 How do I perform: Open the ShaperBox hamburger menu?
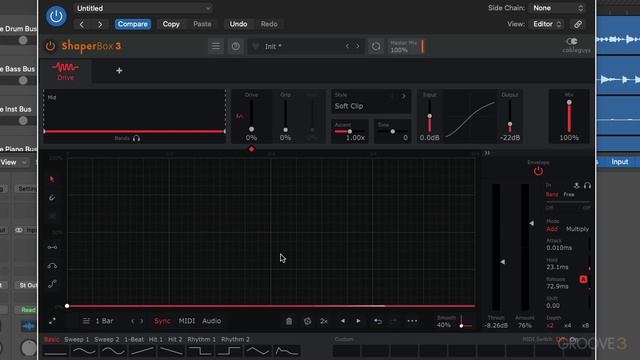[216, 46]
